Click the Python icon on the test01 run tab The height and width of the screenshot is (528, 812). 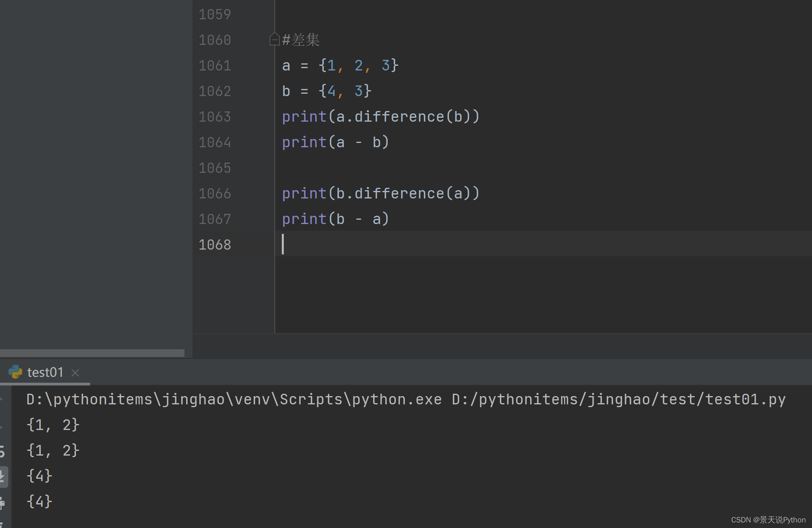(15, 372)
